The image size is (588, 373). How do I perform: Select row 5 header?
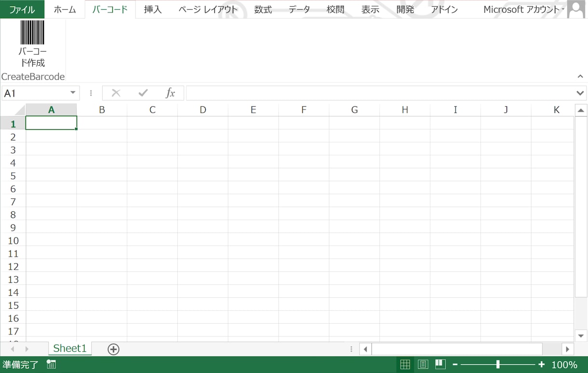pyautogui.click(x=13, y=176)
